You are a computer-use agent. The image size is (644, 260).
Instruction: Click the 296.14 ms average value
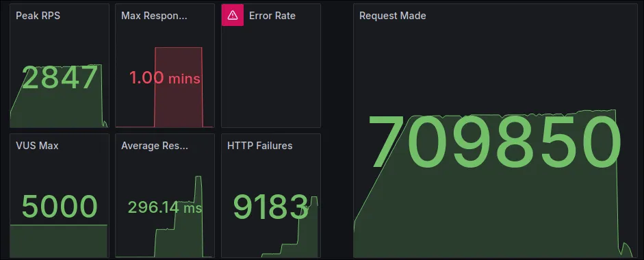coord(165,207)
